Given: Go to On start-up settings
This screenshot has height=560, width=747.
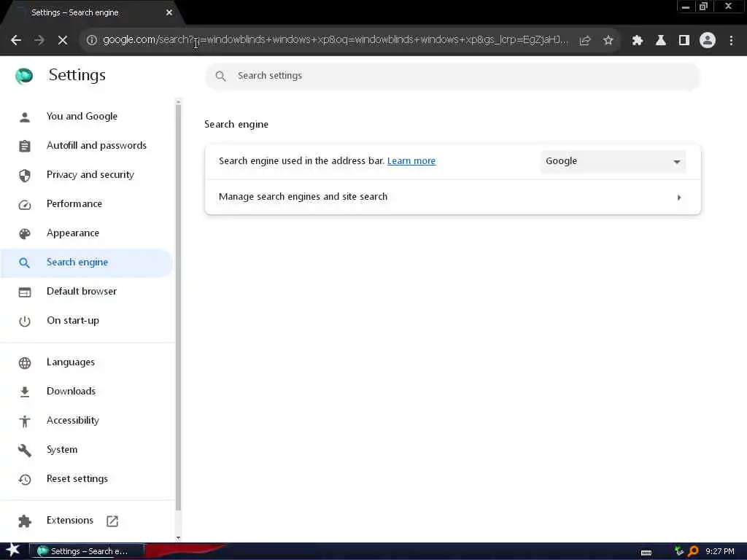Looking at the screenshot, I should tap(73, 321).
